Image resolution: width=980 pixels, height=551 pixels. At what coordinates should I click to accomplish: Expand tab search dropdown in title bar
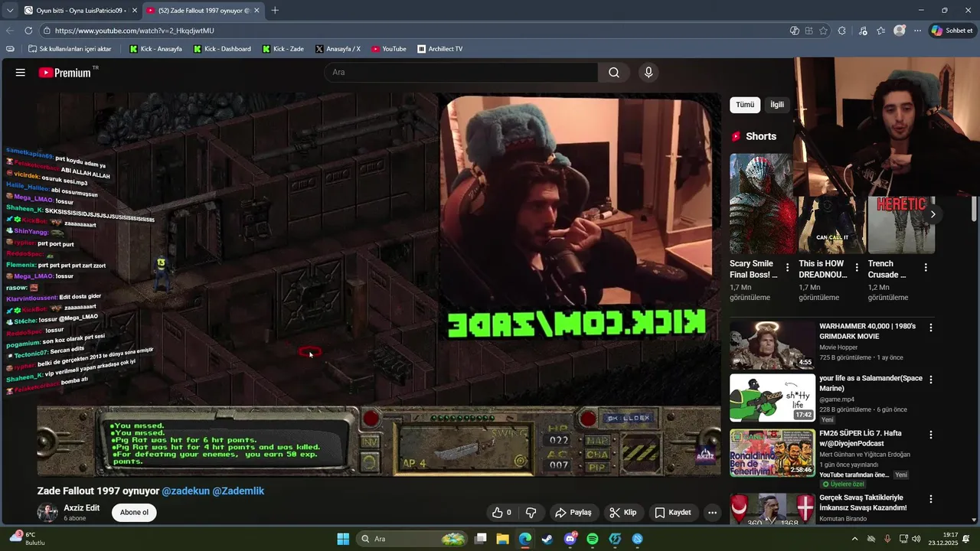click(x=9, y=11)
